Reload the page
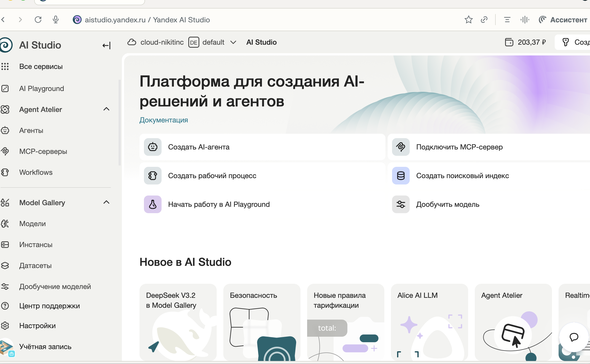The image size is (590, 364). [x=38, y=20]
